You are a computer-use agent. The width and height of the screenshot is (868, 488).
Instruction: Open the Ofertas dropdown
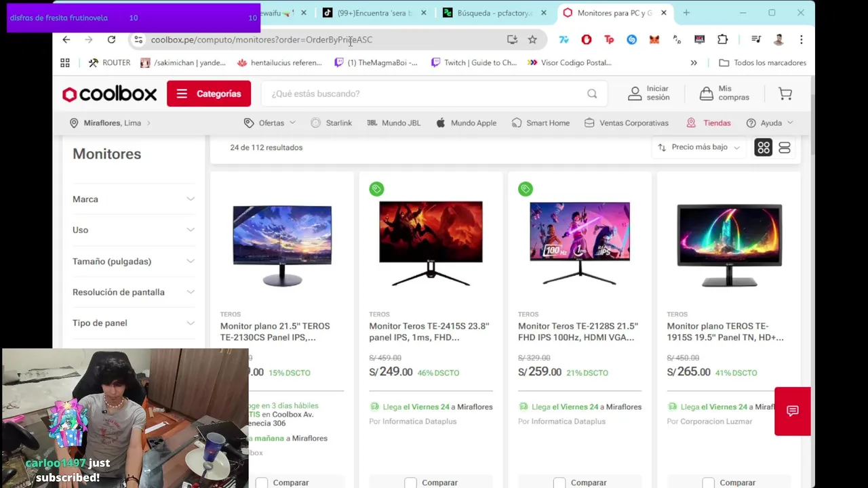(270, 123)
